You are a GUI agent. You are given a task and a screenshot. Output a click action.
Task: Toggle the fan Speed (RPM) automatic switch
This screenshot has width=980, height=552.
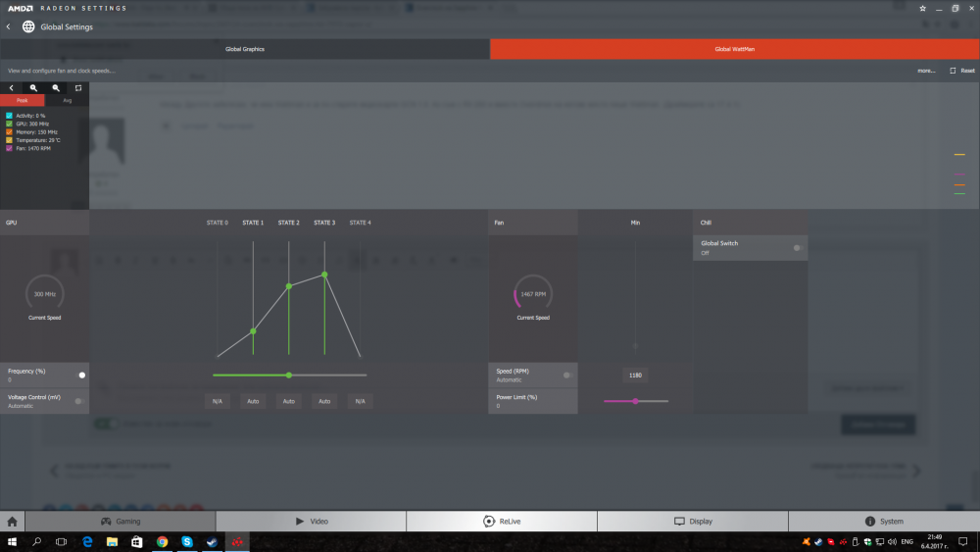566,376
